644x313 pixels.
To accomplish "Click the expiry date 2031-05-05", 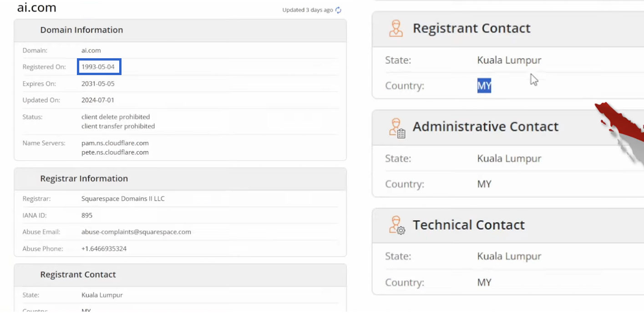I will point(98,84).
